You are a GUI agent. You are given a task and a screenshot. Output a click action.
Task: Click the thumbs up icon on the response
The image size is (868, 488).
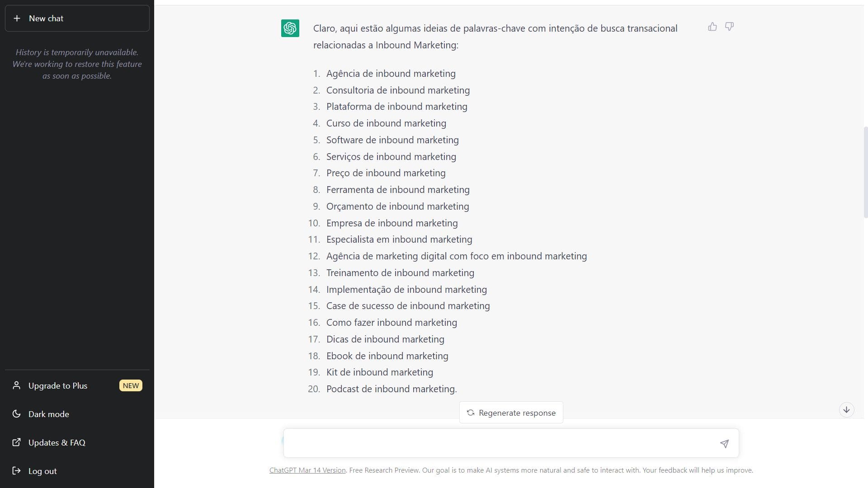pos(712,27)
